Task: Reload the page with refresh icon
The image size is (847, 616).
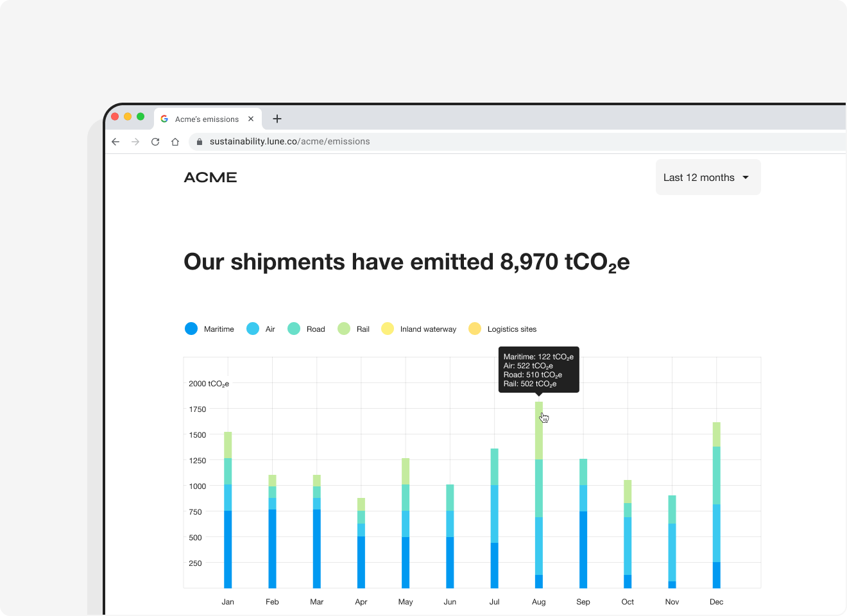Action: pos(155,142)
